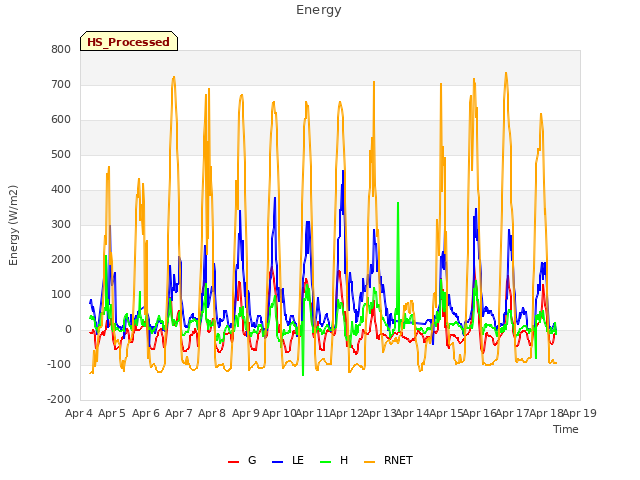Click the orange RNET legend color marker
This screenshot has width=640, height=480.
pyautogui.click(x=369, y=462)
